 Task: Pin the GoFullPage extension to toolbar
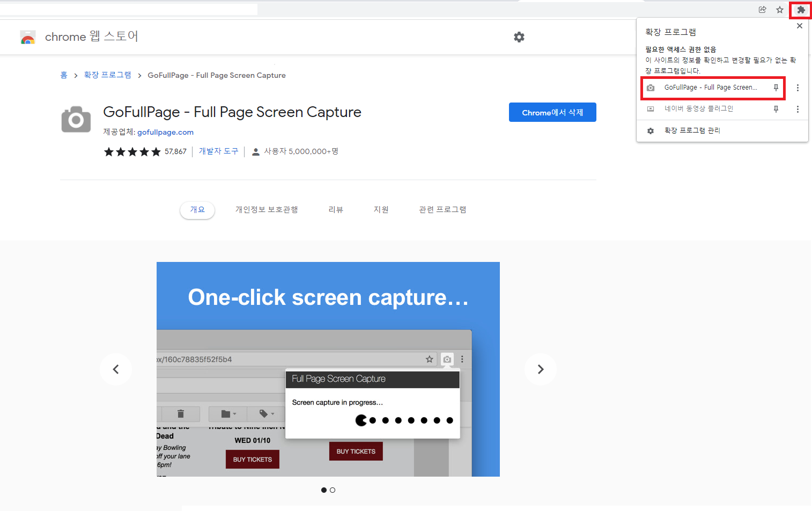[776, 87]
